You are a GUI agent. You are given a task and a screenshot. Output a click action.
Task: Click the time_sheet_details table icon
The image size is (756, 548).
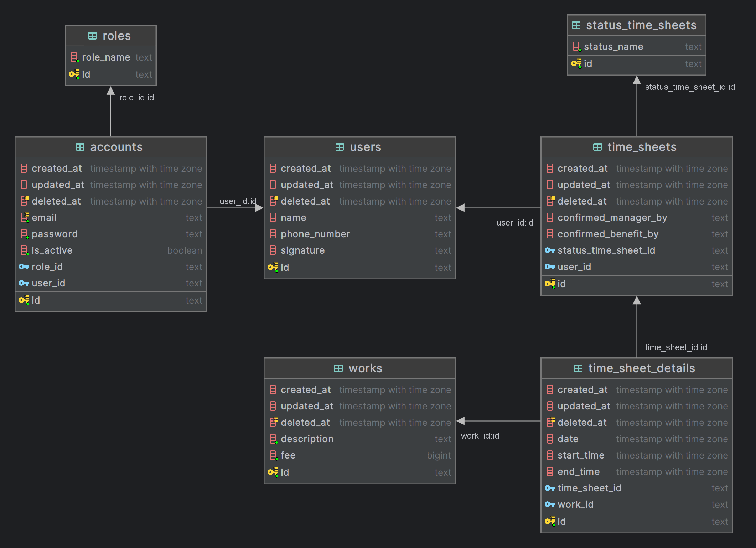point(578,368)
